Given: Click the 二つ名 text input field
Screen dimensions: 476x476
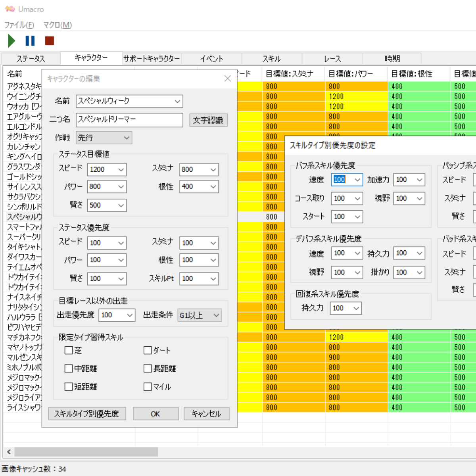Looking at the screenshot, I should click(129, 120).
